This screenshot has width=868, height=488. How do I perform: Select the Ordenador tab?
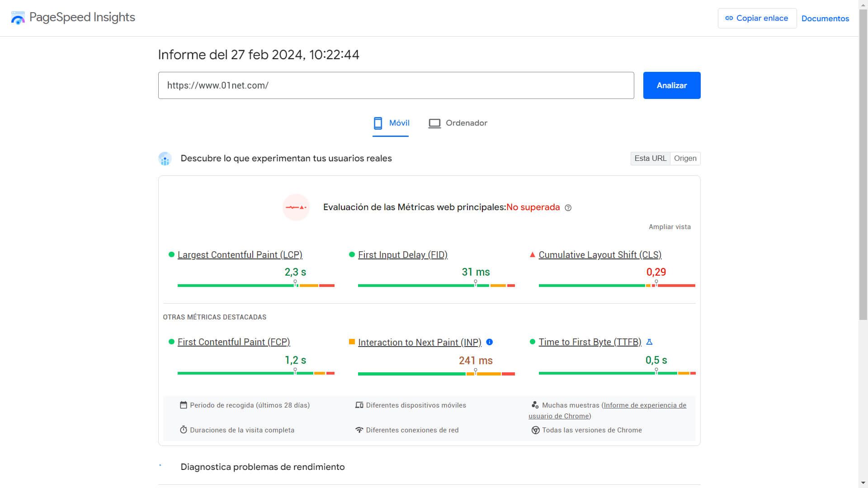tap(458, 123)
